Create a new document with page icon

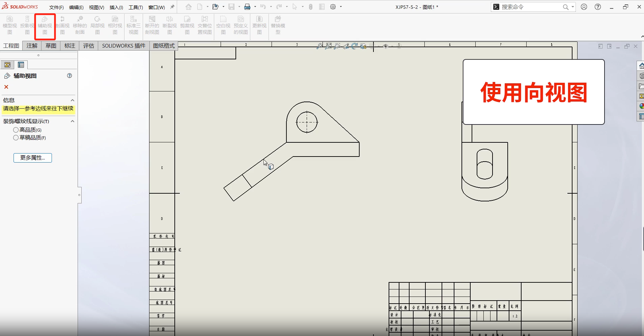point(200,7)
